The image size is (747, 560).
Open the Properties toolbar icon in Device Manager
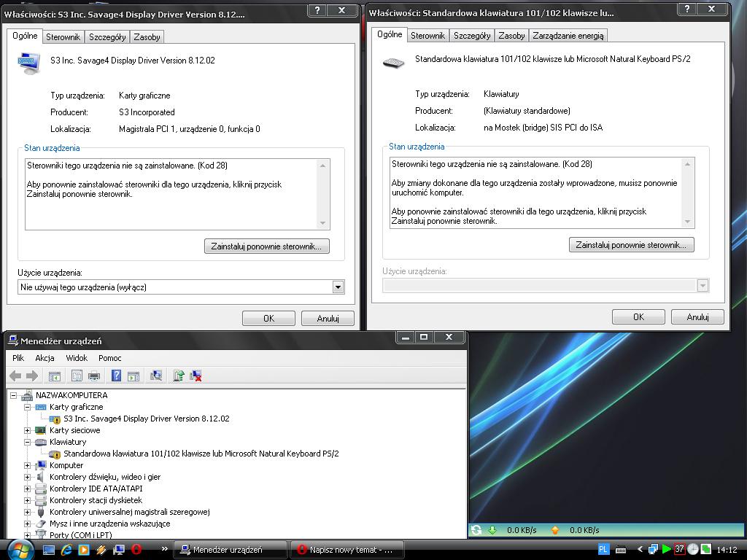click(x=77, y=376)
